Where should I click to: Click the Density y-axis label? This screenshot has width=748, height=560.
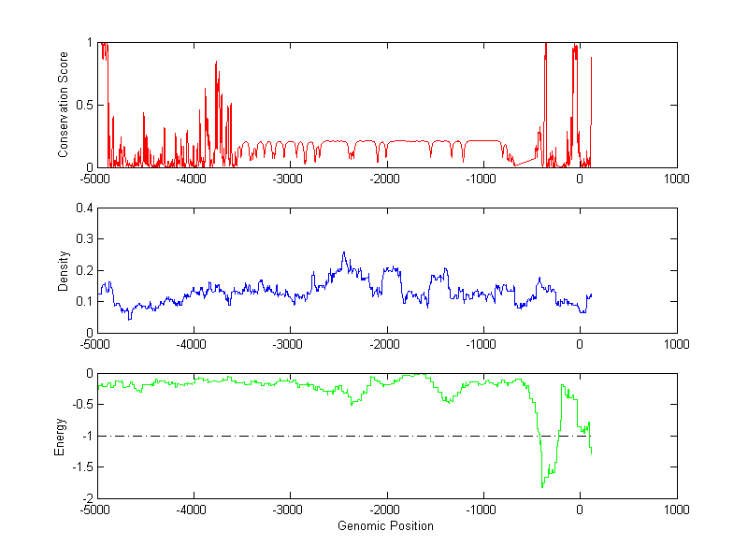(x=64, y=270)
